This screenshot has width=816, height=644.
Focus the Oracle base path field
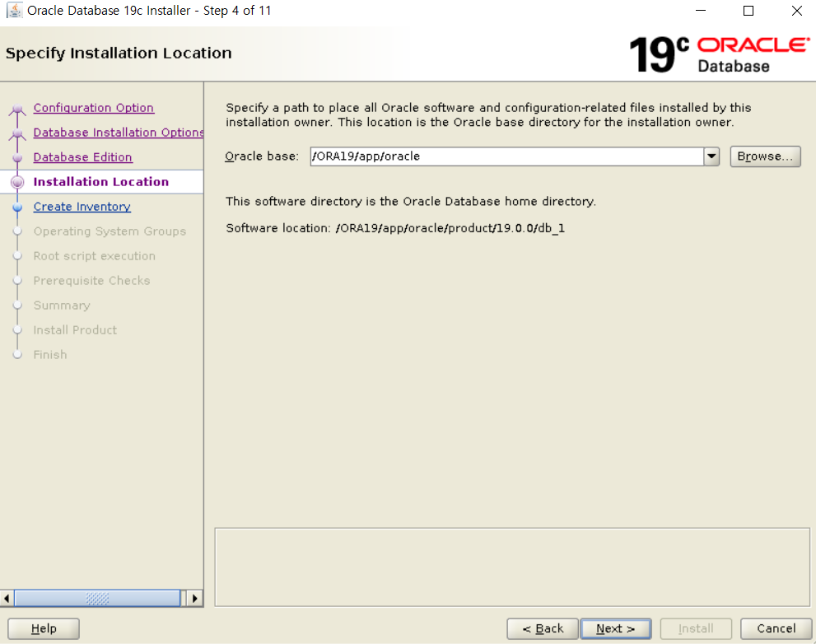[x=507, y=156]
